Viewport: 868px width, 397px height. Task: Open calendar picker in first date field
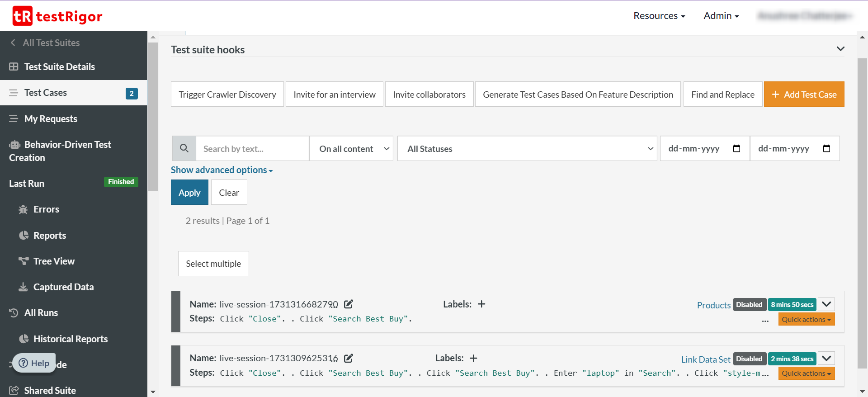(x=736, y=148)
